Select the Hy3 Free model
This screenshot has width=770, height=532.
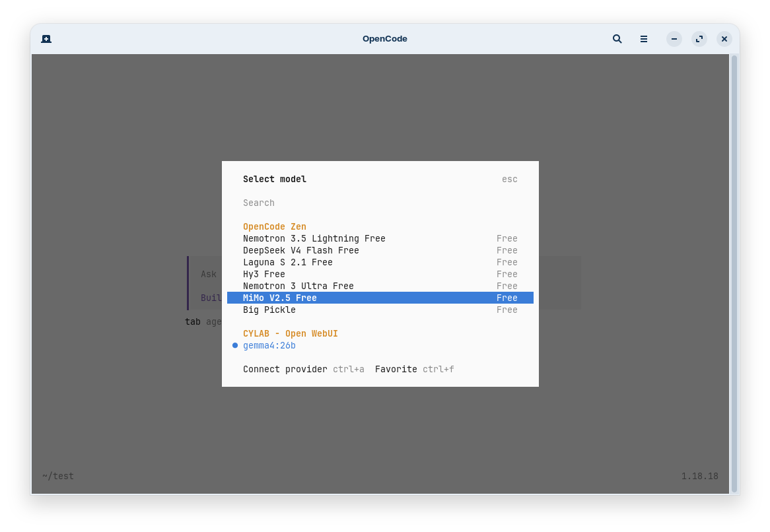[x=380, y=274]
